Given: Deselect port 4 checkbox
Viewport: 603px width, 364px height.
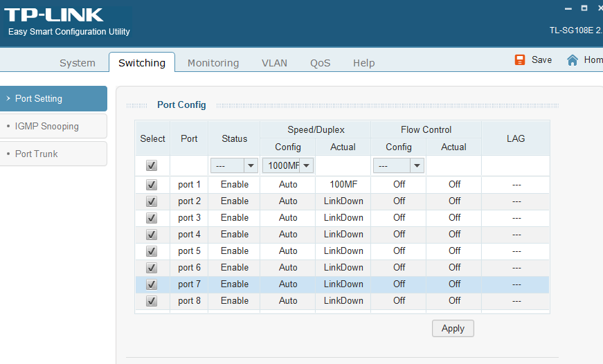Looking at the screenshot, I should 152,235.
